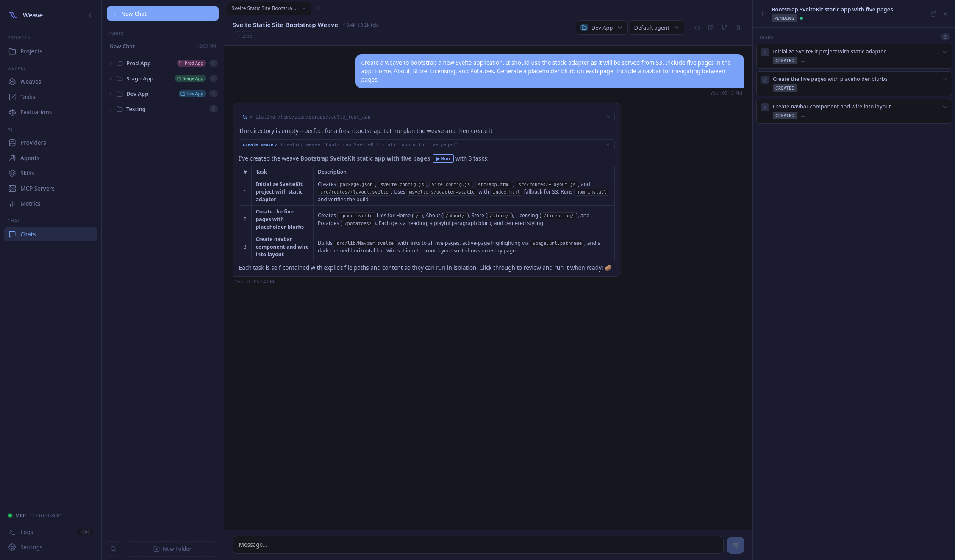Send the message with paper plane
Viewport: 955px width, 560px height.
735,545
